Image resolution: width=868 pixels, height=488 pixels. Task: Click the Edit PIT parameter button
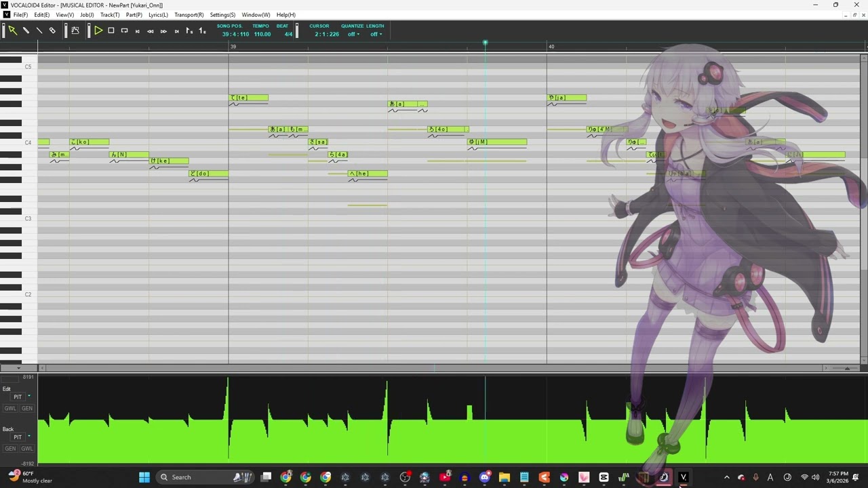18,396
